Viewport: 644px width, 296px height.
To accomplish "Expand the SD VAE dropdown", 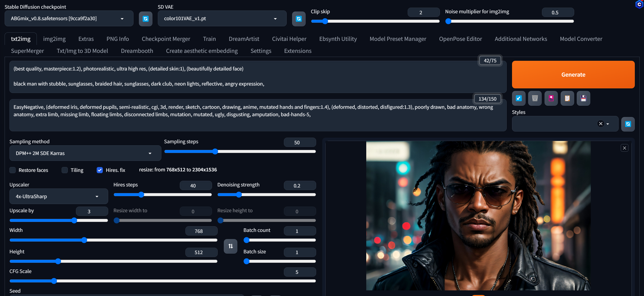I will coord(222,19).
